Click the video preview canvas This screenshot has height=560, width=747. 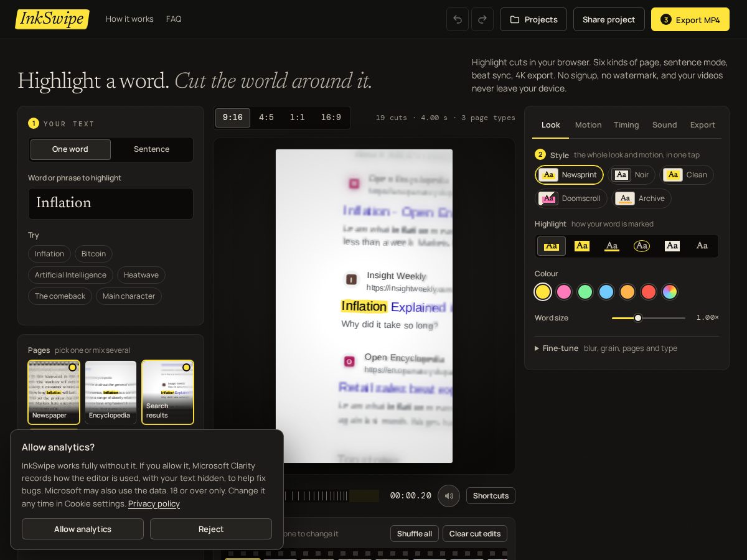pyautogui.click(x=364, y=306)
